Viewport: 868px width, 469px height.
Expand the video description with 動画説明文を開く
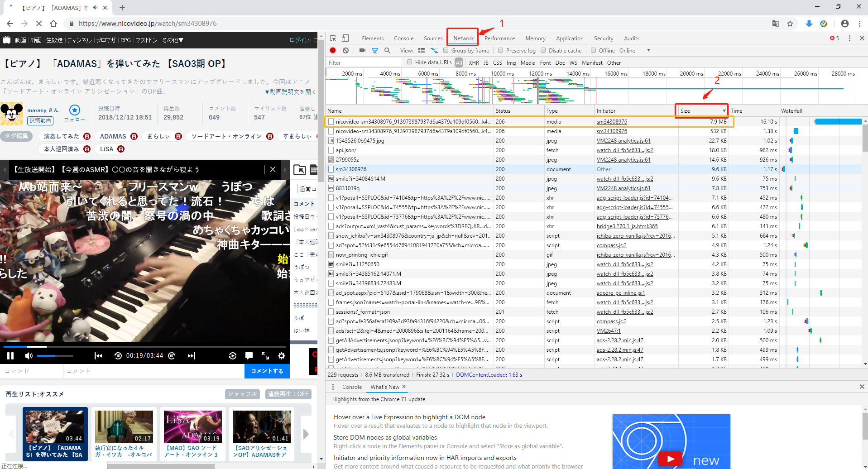(290, 92)
